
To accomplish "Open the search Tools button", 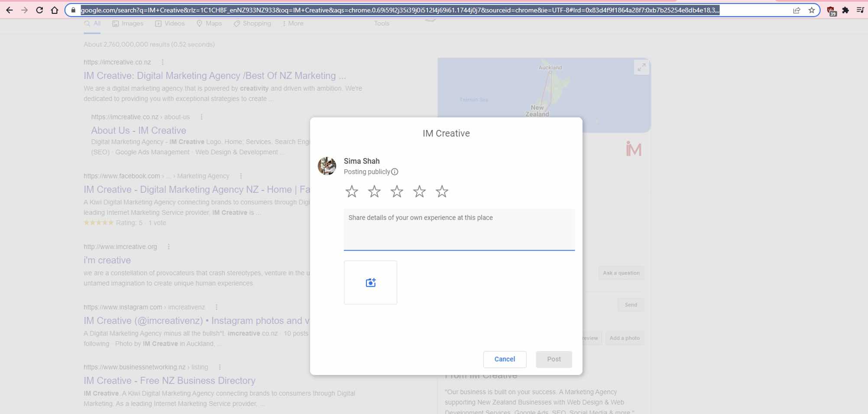I will point(382,23).
